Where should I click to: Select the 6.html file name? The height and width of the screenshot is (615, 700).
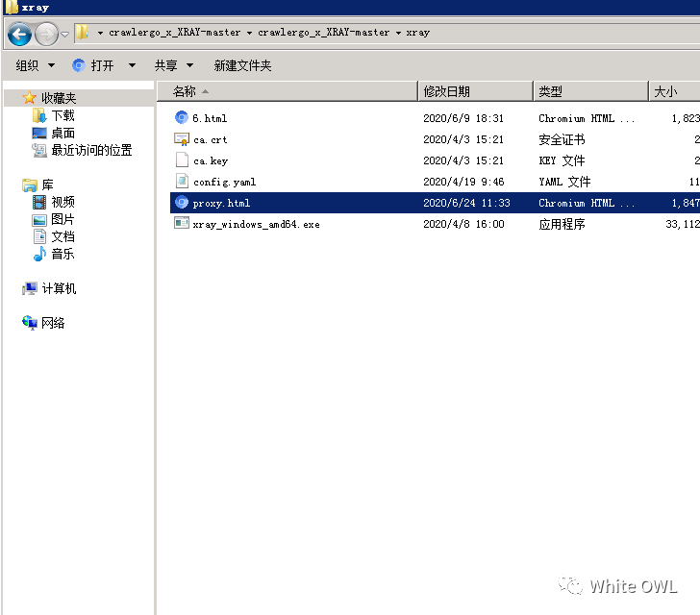click(x=210, y=118)
